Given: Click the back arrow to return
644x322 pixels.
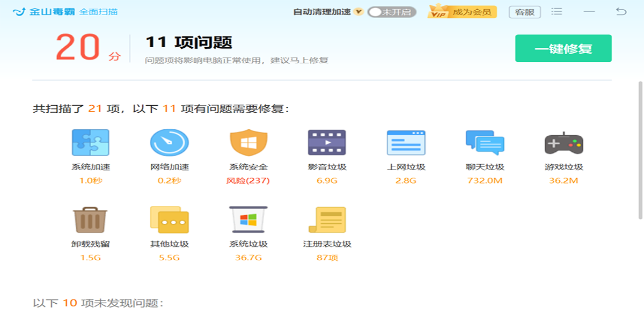Looking at the screenshot, I should pos(621,11).
